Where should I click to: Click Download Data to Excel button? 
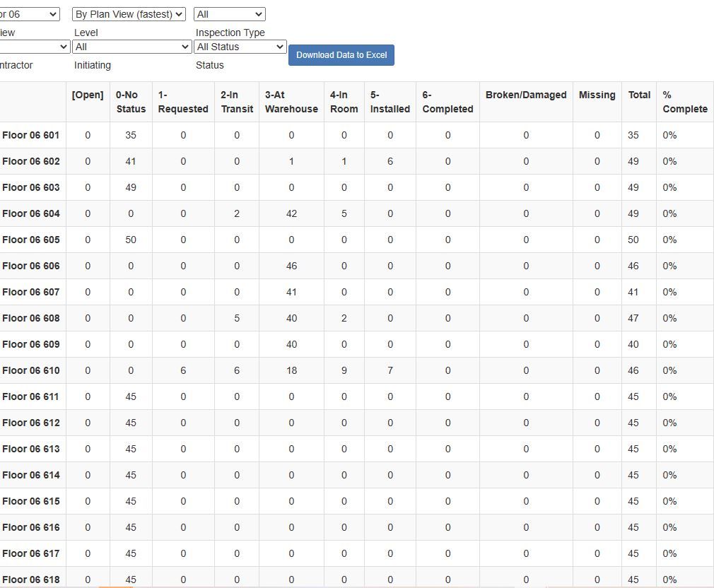click(x=341, y=55)
